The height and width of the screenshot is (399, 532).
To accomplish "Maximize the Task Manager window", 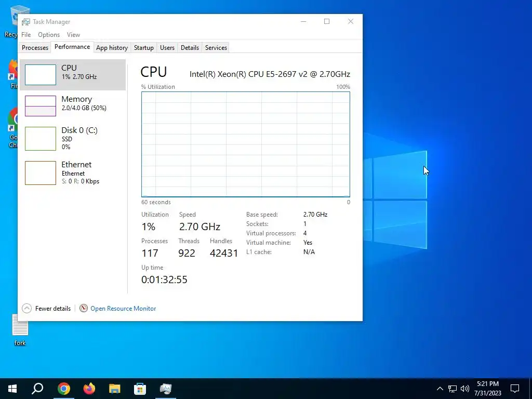I will (327, 21).
